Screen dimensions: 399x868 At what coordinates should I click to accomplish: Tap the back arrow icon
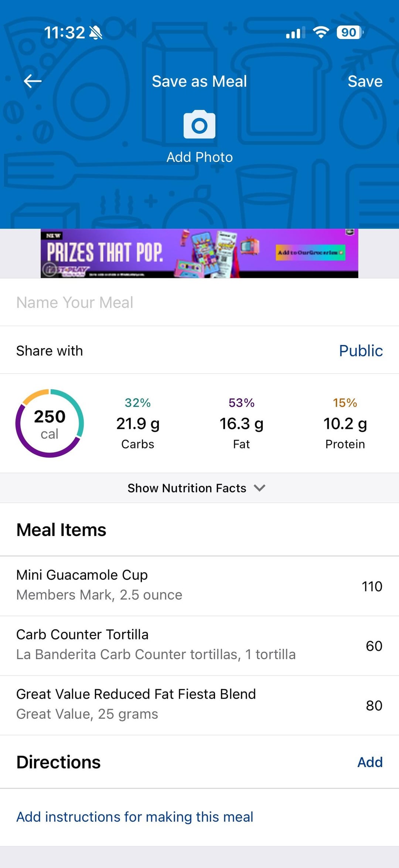coord(33,81)
